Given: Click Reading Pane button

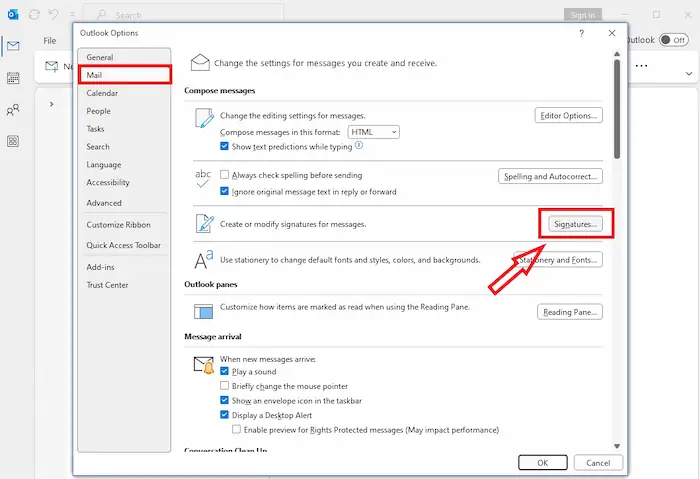Looking at the screenshot, I should 570,312.
